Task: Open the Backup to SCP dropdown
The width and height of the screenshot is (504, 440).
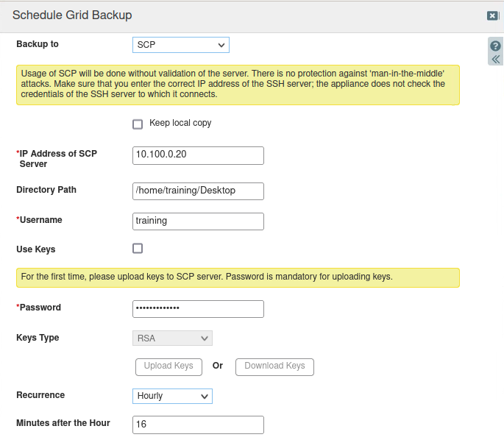Action: click(x=181, y=45)
